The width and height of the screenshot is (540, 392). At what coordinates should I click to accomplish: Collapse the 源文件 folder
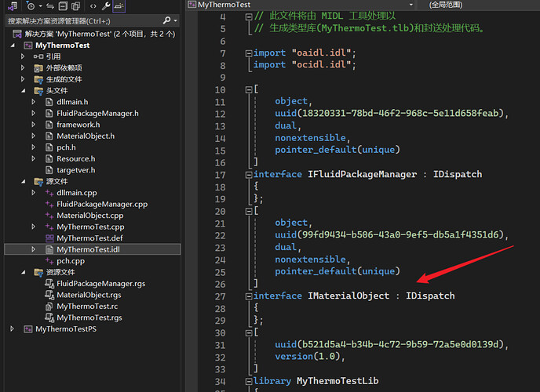23,182
